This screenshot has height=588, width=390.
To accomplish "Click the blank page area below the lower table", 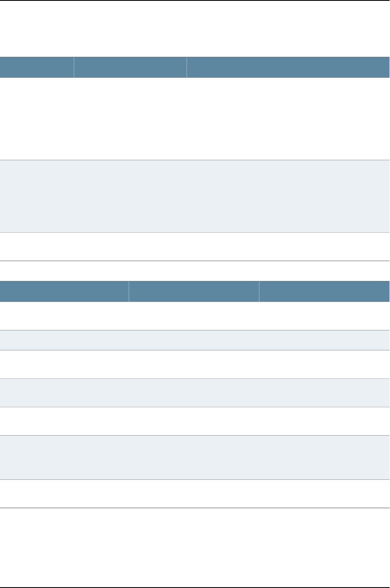I will [x=195, y=545].
